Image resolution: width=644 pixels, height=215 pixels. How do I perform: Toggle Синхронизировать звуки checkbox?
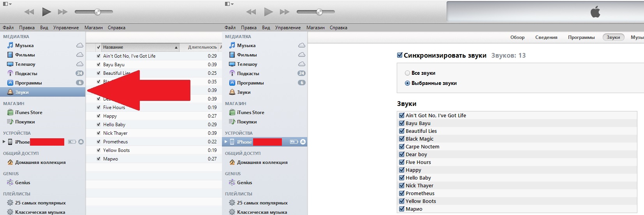(x=399, y=55)
